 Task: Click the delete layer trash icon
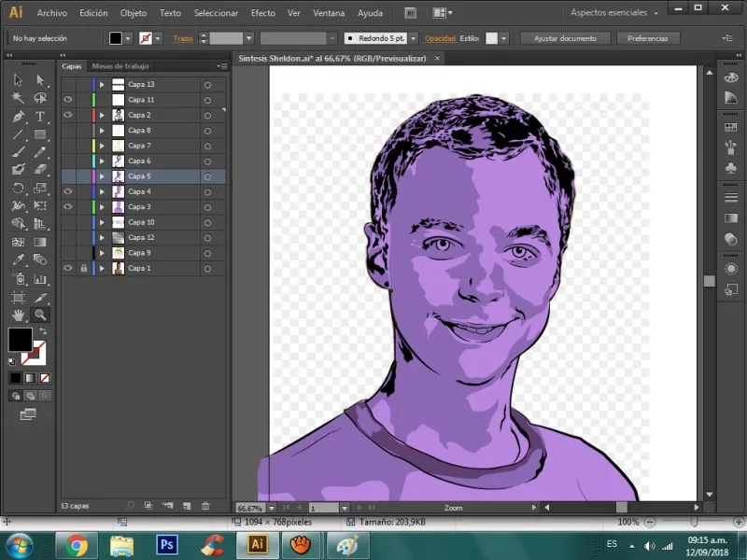(205, 506)
